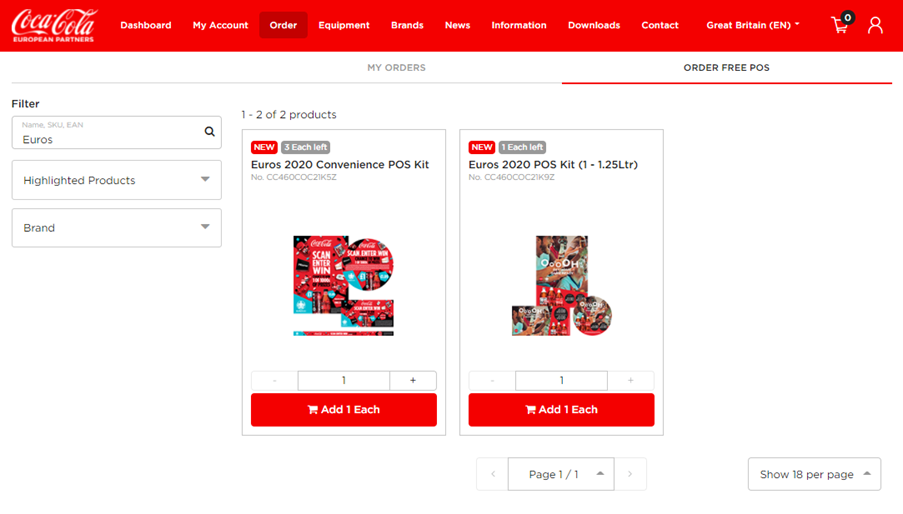The image size is (903, 514).
Task: Focus the Name, SKU, EAN search field
Action: [x=109, y=133]
